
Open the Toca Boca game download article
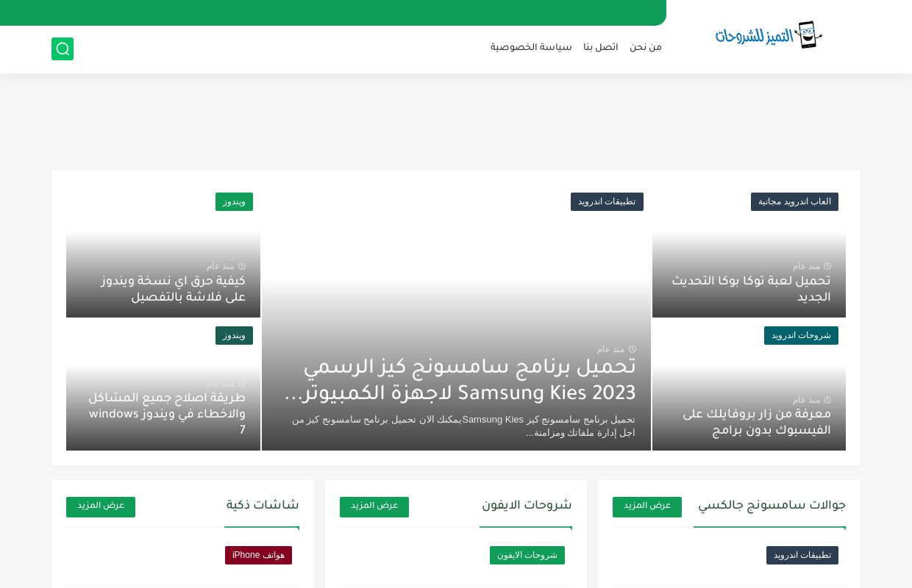[x=751, y=289]
